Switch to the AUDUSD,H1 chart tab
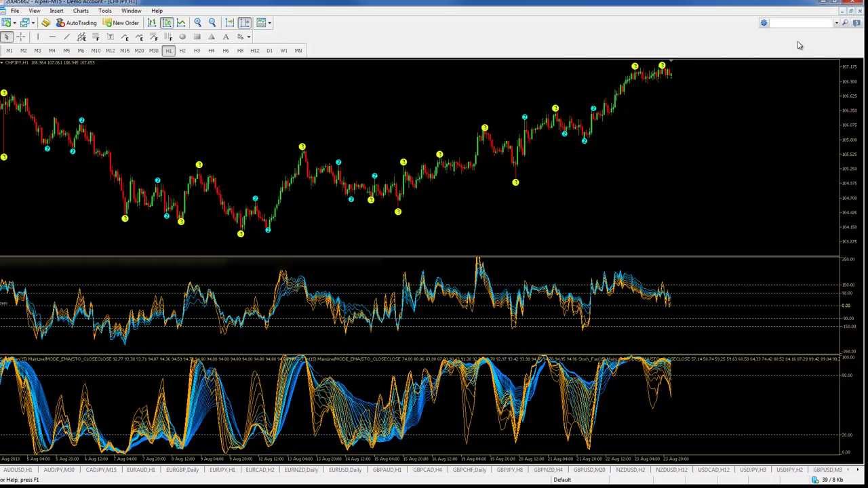This screenshot has height=488, width=868. point(17,470)
